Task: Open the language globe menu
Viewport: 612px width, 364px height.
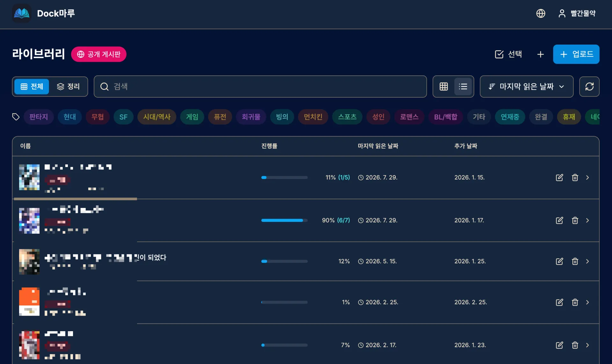Action: (x=541, y=13)
